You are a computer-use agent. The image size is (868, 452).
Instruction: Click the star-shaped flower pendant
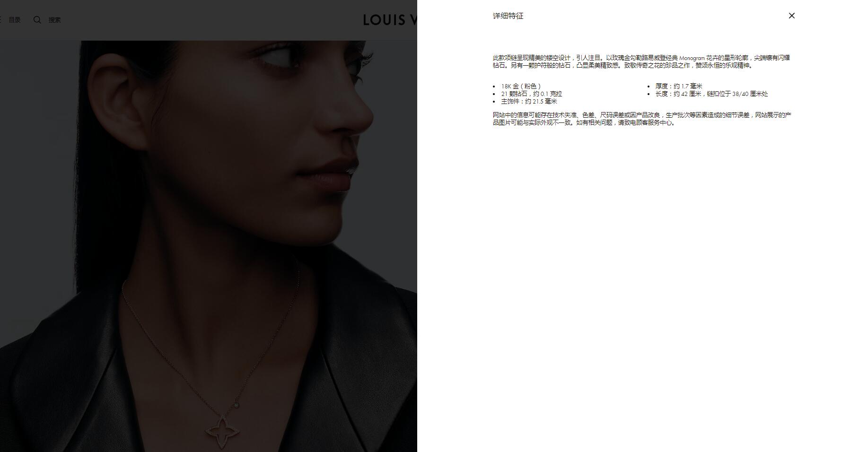pos(222,432)
